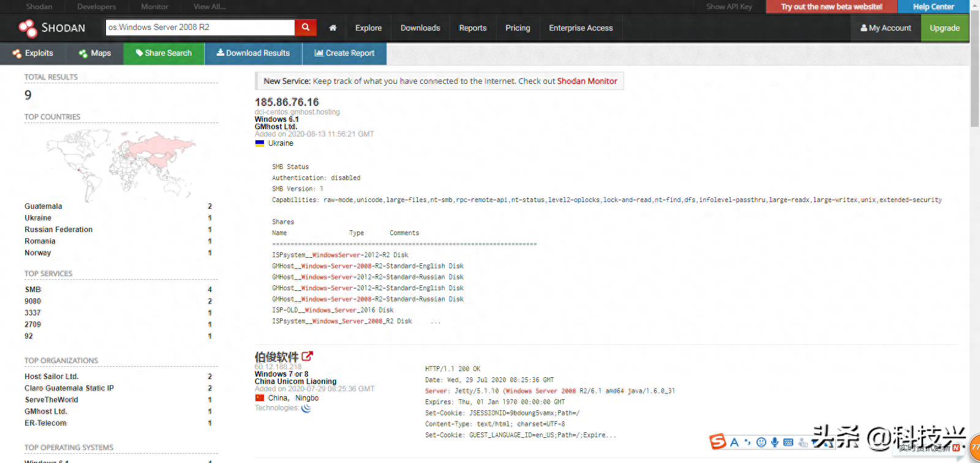Viewport: 980px width, 463px height.
Task: Open the Explore menu item
Action: pos(368,28)
